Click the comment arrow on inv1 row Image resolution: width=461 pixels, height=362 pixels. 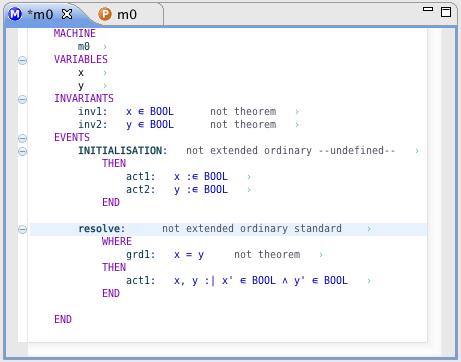tap(297, 112)
